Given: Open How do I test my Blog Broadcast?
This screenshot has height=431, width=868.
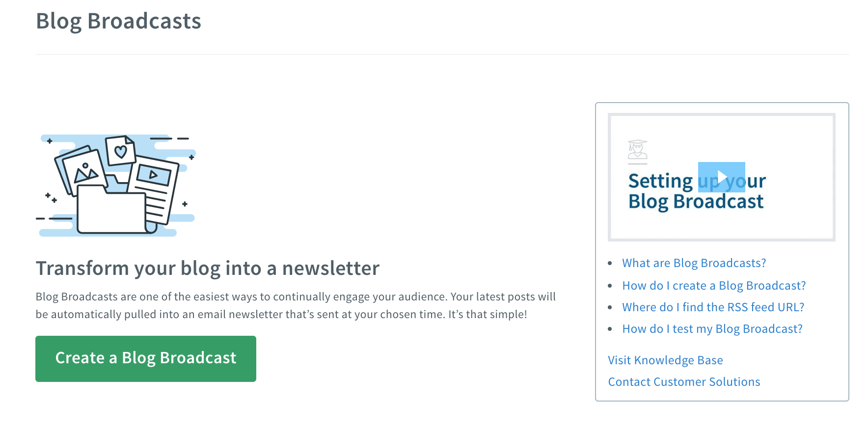Looking at the screenshot, I should (712, 329).
